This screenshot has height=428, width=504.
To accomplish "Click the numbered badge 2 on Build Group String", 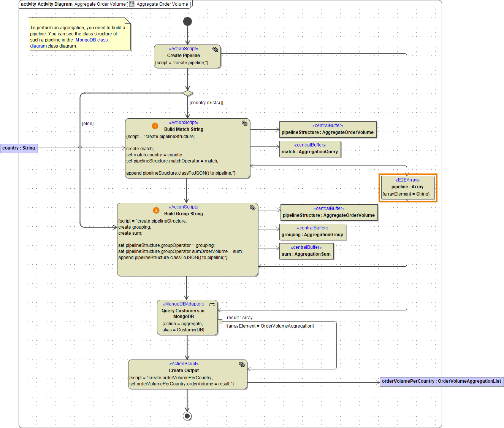I will click(156, 209).
